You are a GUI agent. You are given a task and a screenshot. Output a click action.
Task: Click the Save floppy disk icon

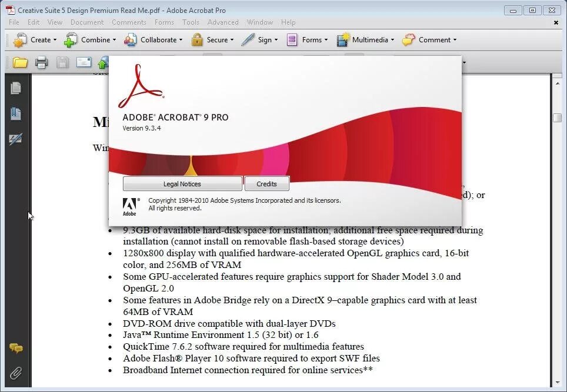[62, 63]
